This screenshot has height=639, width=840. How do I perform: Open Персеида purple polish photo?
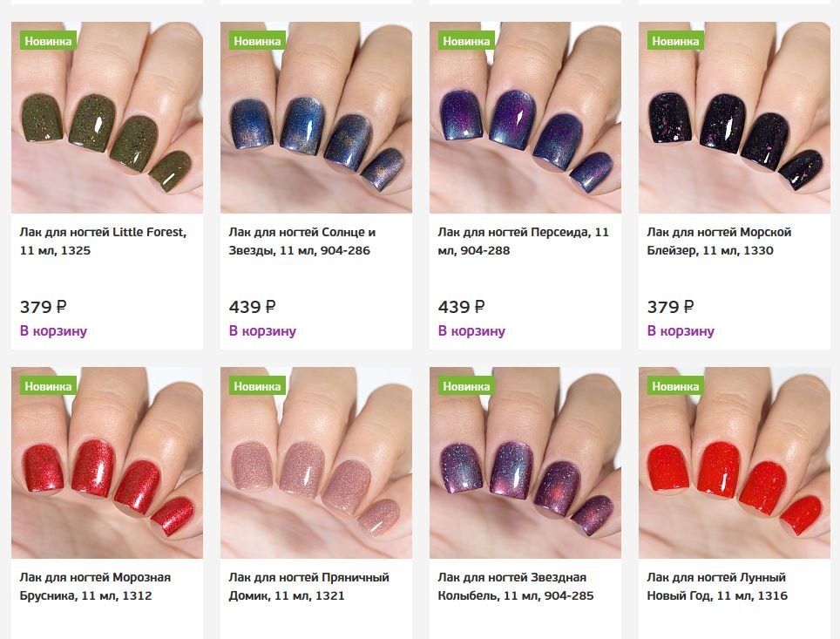click(525, 118)
